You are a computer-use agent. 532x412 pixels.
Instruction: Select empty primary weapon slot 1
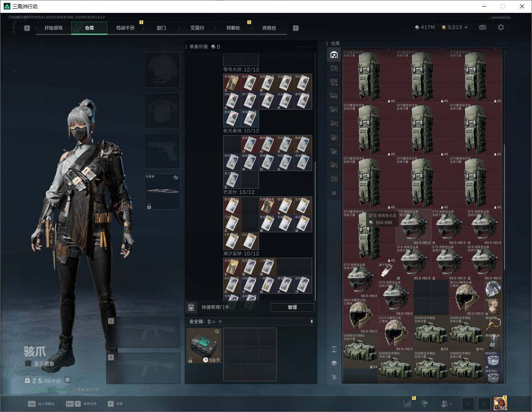click(143, 332)
